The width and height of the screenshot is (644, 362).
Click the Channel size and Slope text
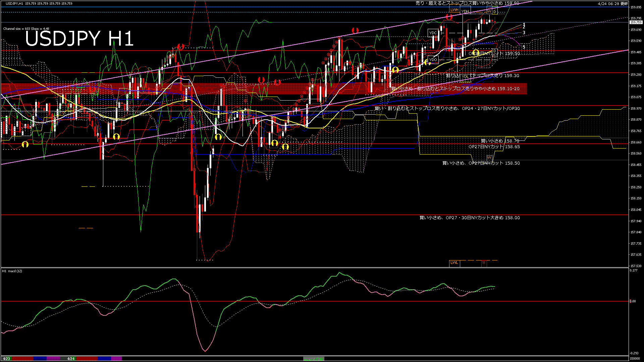click(x=26, y=29)
